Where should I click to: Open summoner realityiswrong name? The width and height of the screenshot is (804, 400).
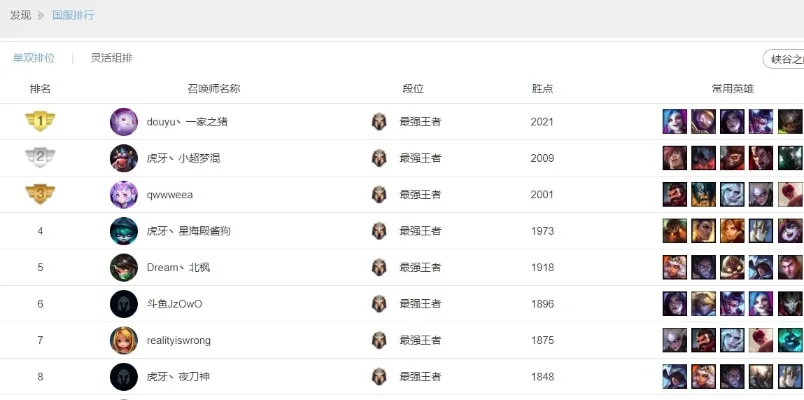[x=178, y=341]
